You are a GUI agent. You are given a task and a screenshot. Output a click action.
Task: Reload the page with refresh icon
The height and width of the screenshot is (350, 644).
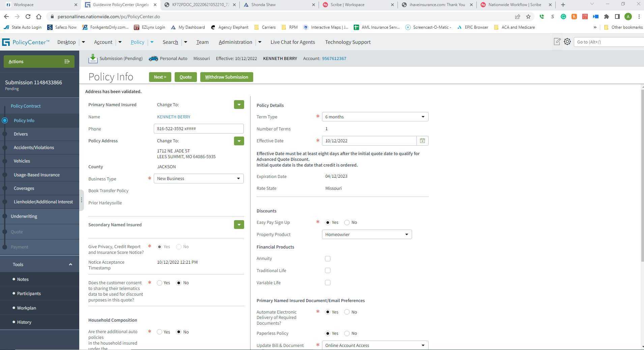click(28, 17)
